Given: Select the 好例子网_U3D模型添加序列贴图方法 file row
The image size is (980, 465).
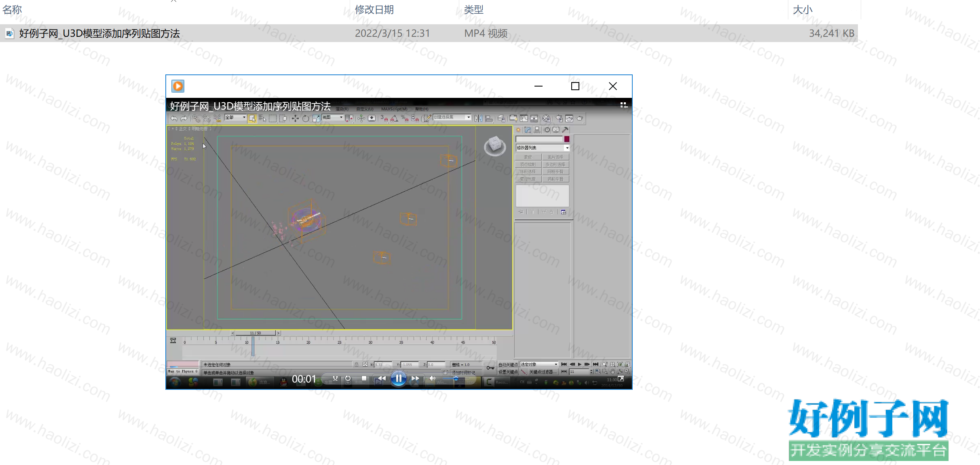Looking at the screenshot, I should 429,33.
